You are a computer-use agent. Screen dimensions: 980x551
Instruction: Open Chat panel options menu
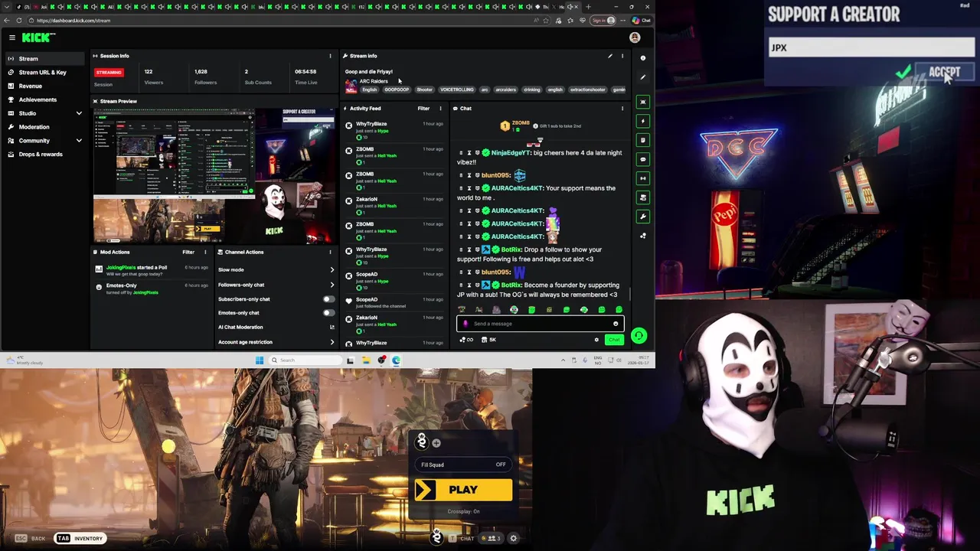622,109
